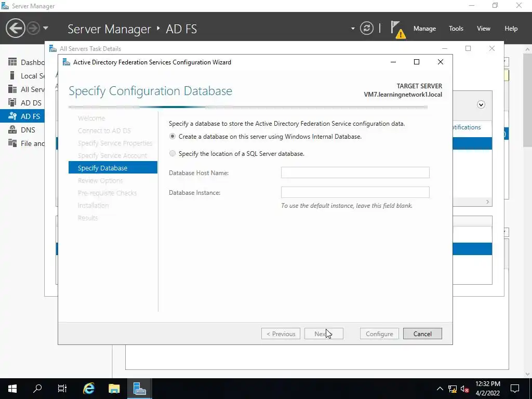Open the Action Center notification icon
Screen dimensions: 532x399
click(515, 388)
